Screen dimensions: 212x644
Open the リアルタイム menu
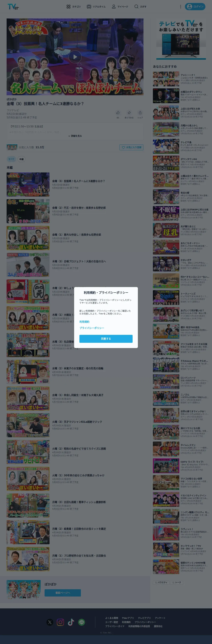[x=96, y=6]
